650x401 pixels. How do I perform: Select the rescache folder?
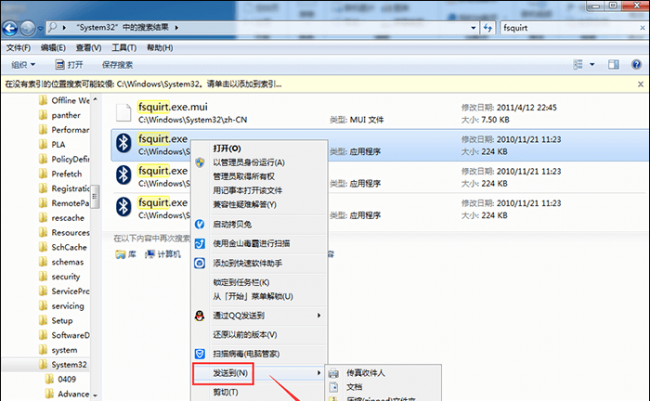click(x=68, y=218)
